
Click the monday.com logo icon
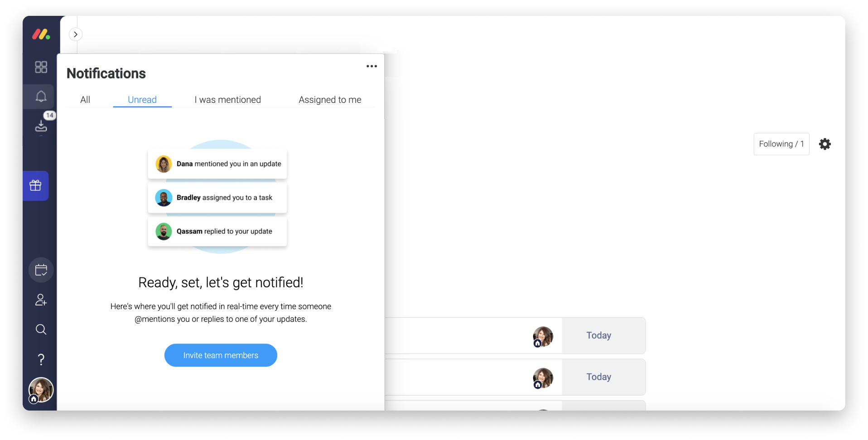[x=41, y=34]
